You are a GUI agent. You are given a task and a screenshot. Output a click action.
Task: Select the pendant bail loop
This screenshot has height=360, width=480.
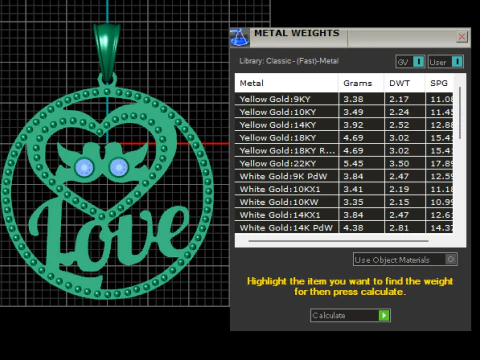click(107, 52)
